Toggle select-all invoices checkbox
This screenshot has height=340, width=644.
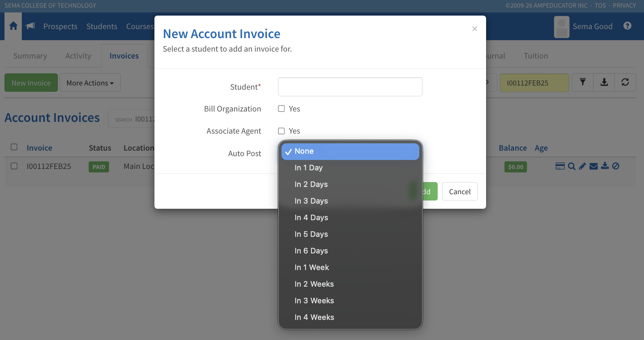14,147
